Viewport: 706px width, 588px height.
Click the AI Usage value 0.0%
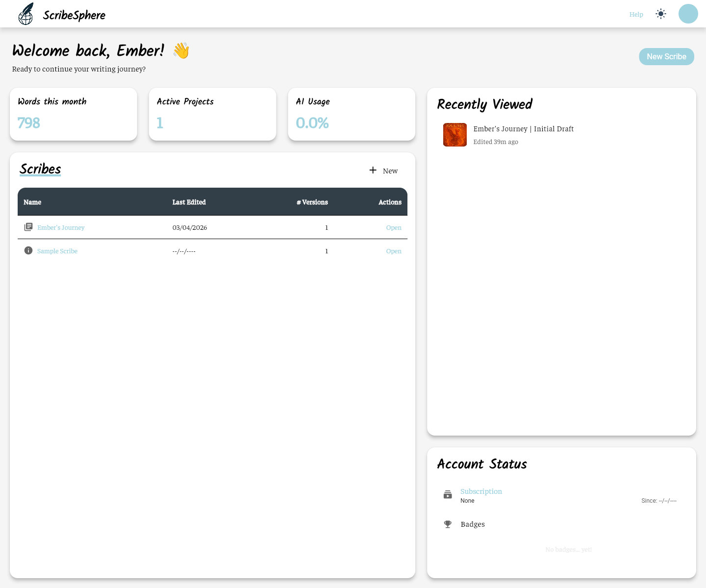point(312,123)
